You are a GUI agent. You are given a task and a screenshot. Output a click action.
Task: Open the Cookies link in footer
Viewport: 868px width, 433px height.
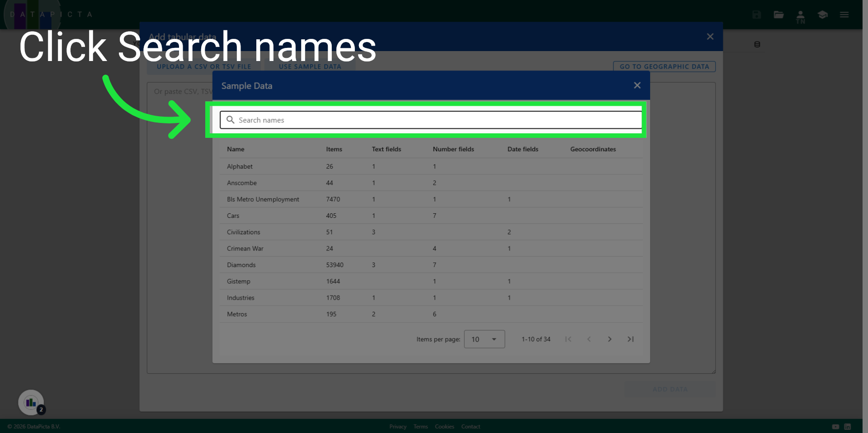pyautogui.click(x=444, y=426)
